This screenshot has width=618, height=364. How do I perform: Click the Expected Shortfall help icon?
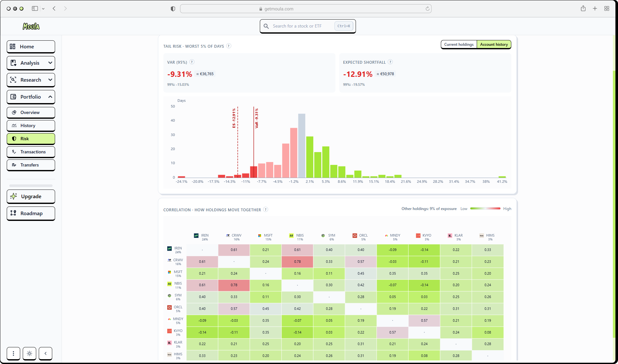coord(390,62)
